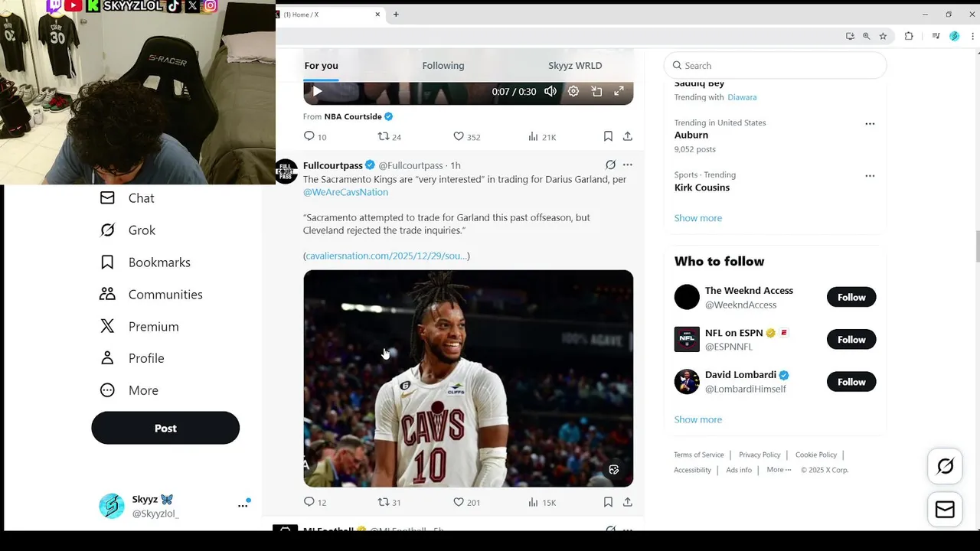The image size is (980, 551).
Task: Follow David Lombardi
Action: tap(851, 382)
